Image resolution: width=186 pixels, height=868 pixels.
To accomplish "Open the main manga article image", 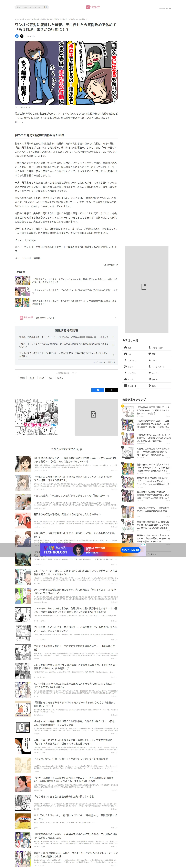I will (x=66, y=73).
